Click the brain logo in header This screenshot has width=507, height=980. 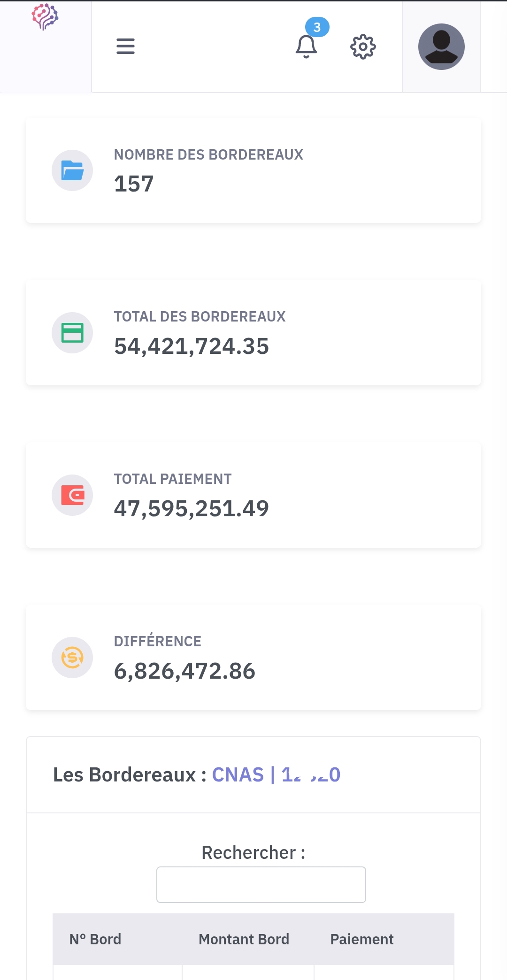point(45,17)
